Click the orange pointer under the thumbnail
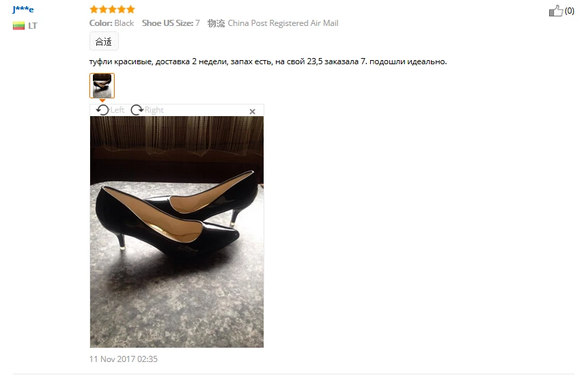 pyautogui.click(x=102, y=100)
